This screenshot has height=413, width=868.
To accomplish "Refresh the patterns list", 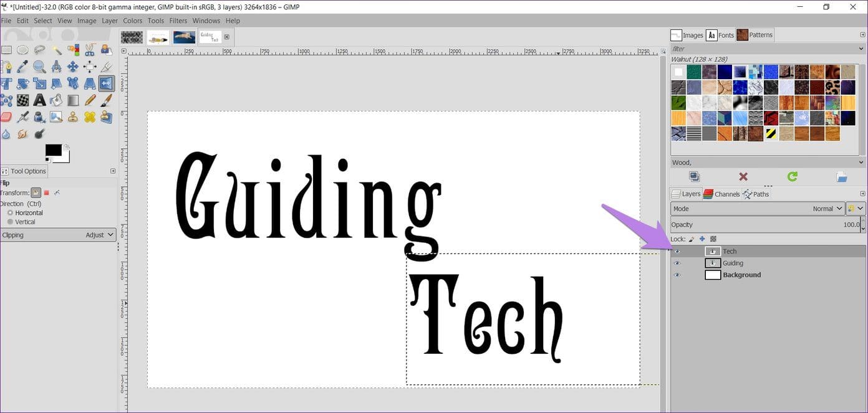I will pyautogui.click(x=793, y=177).
